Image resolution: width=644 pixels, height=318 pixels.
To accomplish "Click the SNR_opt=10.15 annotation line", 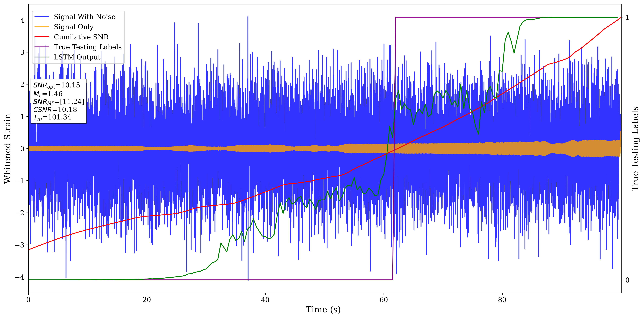I will coord(56,85).
